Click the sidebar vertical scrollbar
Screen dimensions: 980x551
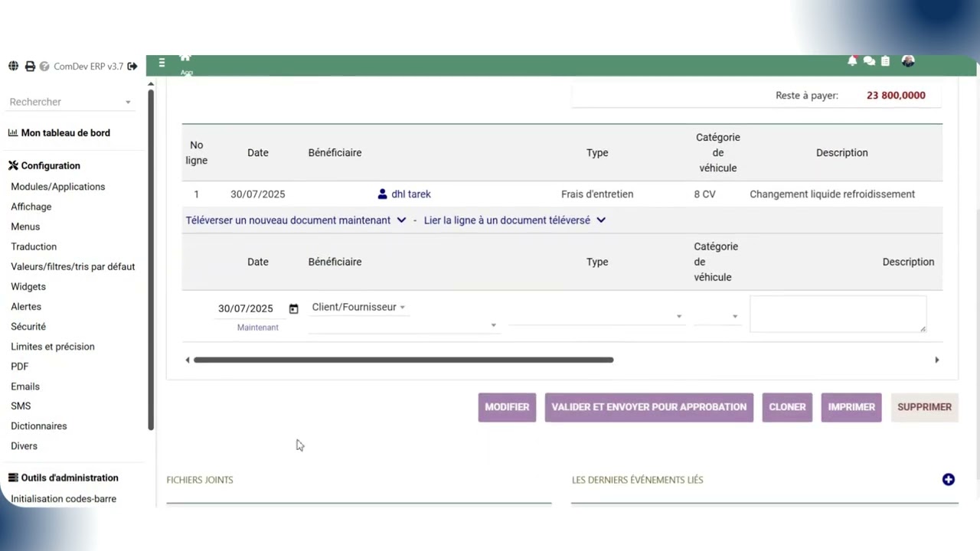tap(151, 260)
